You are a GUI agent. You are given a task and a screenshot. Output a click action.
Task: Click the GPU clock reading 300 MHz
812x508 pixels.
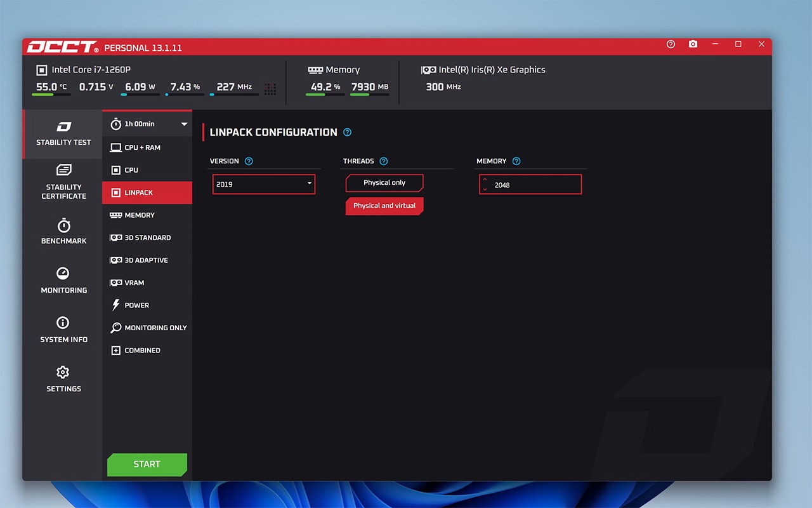443,87
